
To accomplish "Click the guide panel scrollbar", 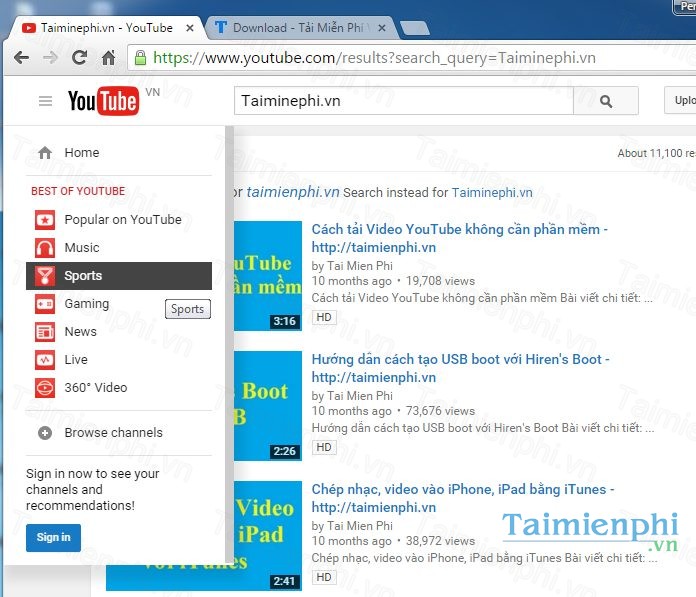I will [x=229, y=344].
